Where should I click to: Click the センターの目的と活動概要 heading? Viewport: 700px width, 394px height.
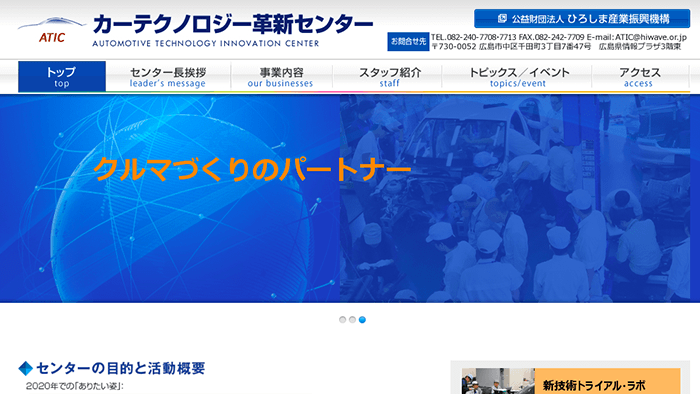click(120, 369)
